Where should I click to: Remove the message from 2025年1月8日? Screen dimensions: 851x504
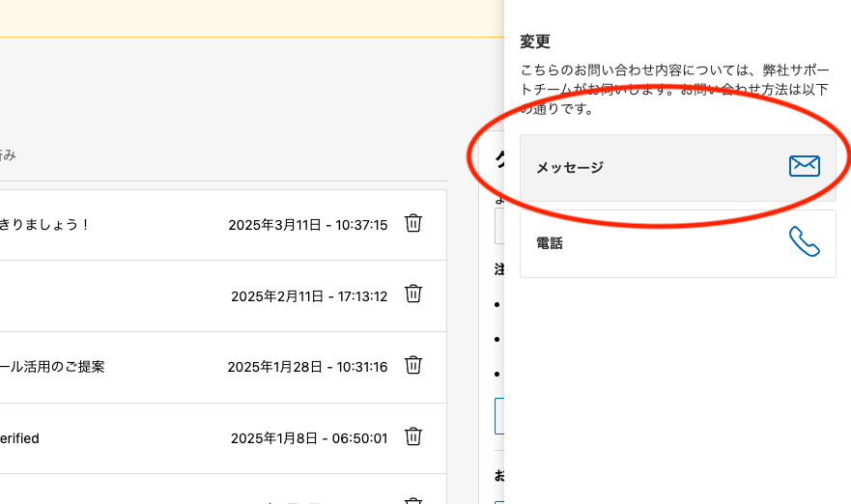coord(413,437)
